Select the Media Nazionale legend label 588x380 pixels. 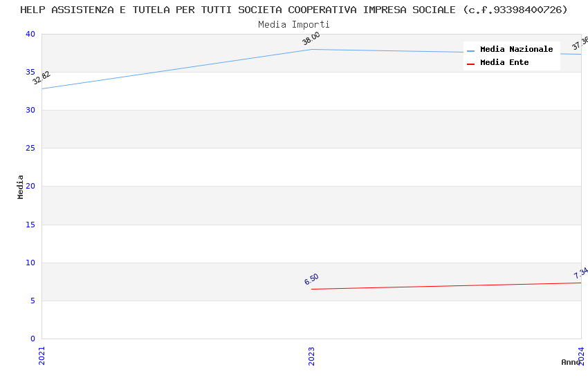tap(517, 50)
